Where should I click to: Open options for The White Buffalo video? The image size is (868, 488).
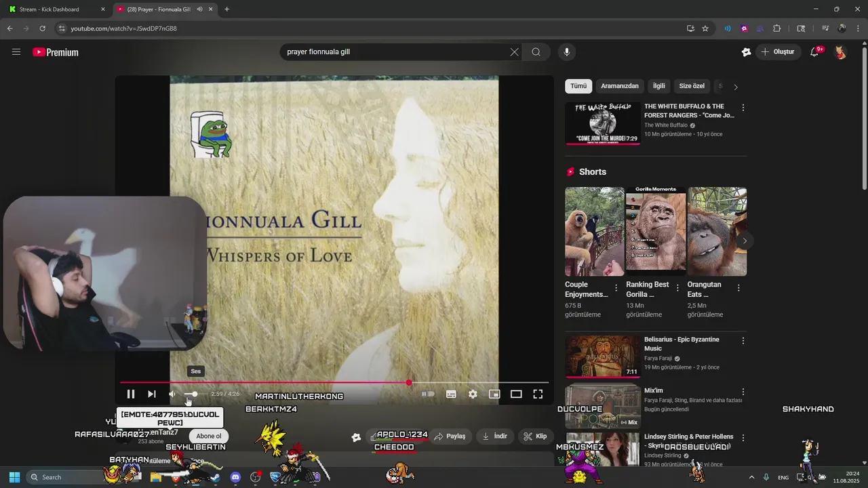pyautogui.click(x=743, y=108)
